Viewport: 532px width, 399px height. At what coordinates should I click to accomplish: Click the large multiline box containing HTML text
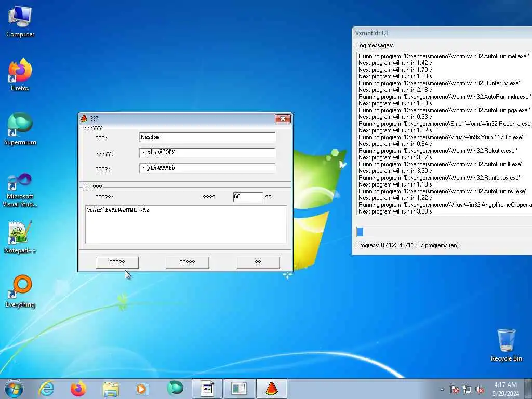[x=186, y=224]
